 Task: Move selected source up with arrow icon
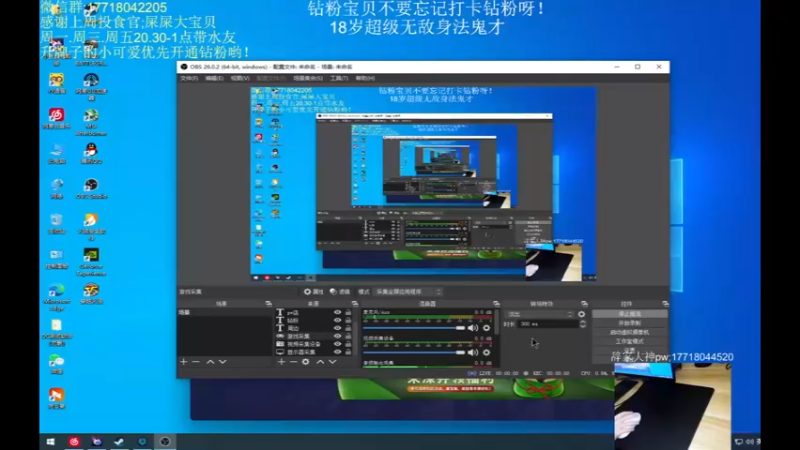coord(320,362)
